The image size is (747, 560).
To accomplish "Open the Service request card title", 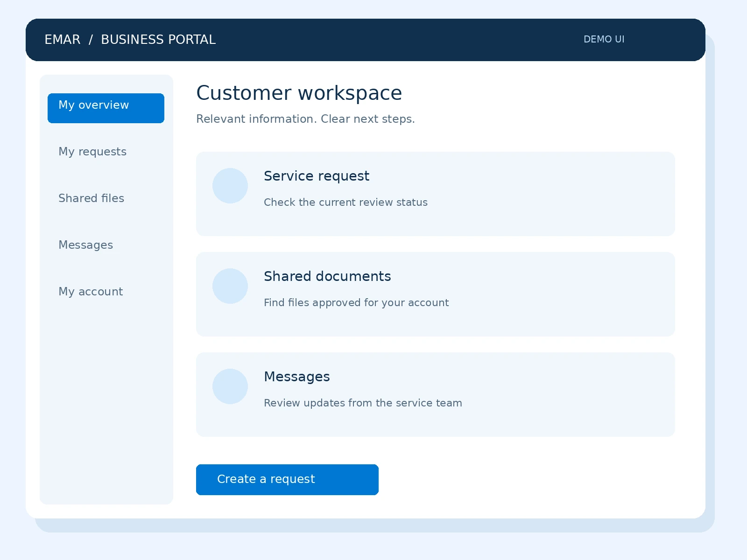I will click(317, 176).
